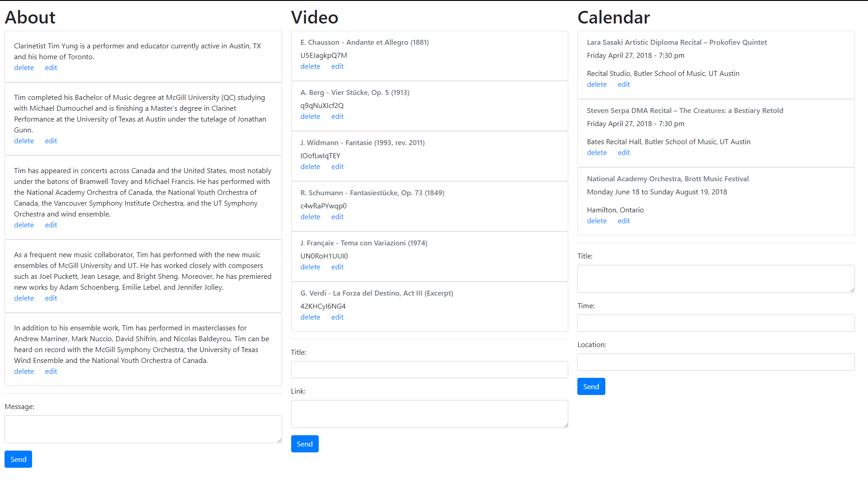Edit the A. Berg Vier Stücke video
The height and width of the screenshot is (489, 868).
pos(337,117)
